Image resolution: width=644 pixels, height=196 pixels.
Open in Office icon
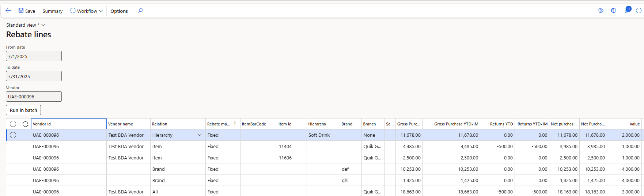pyautogui.click(x=613, y=11)
